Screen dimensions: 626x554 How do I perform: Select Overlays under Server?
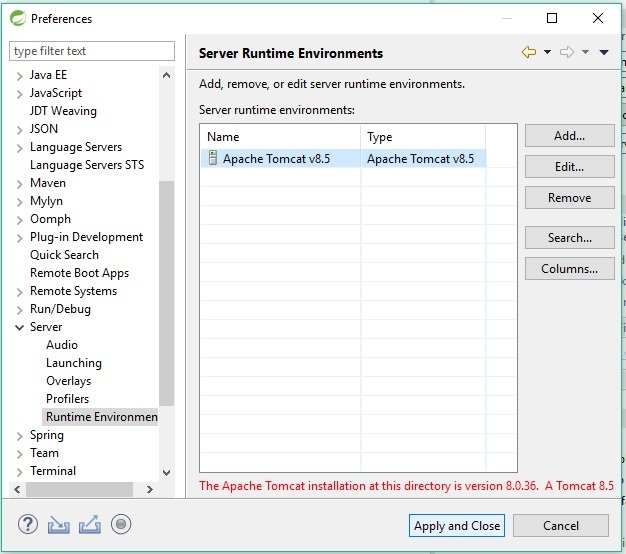click(x=69, y=380)
